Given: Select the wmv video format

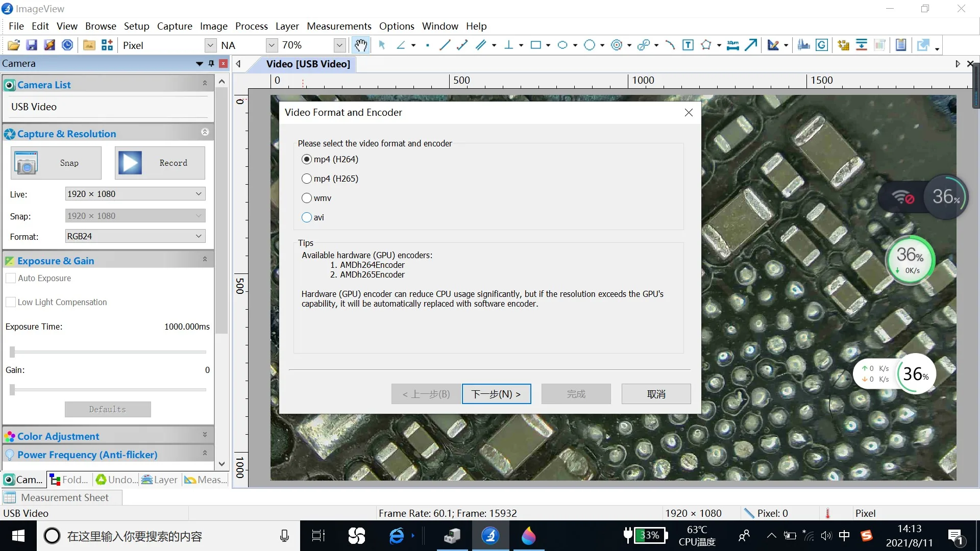Looking at the screenshot, I should 307,198.
